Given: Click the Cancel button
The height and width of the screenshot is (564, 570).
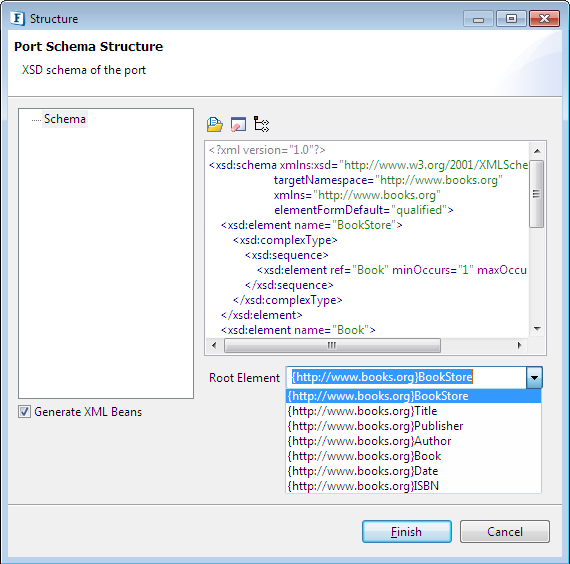Looking at the screenshot, I should [x=505, y=532].
